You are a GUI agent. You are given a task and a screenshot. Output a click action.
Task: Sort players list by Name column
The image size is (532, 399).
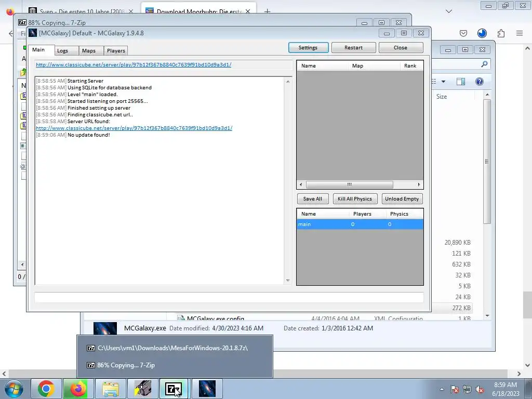[x=322, y=66]
